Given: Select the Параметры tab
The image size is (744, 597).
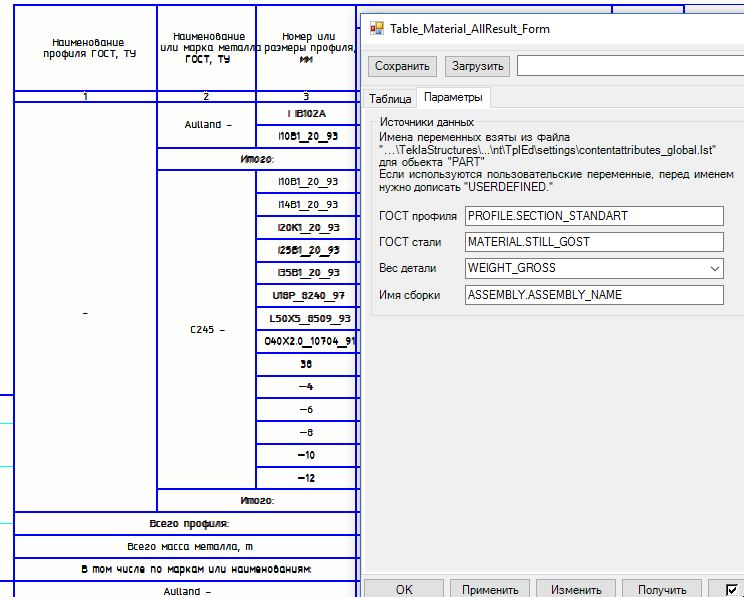Looking at the screenshot, I should [453, 98].
